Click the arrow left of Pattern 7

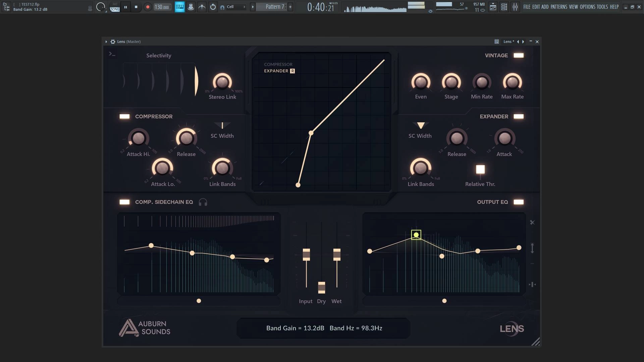coord(253,7)
